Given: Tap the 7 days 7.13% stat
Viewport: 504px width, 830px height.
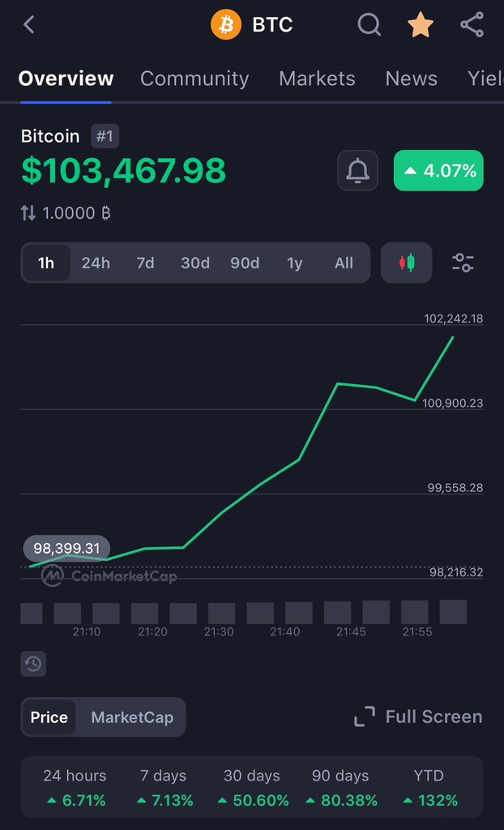Looking at the screenshot, I should (164, 788).
